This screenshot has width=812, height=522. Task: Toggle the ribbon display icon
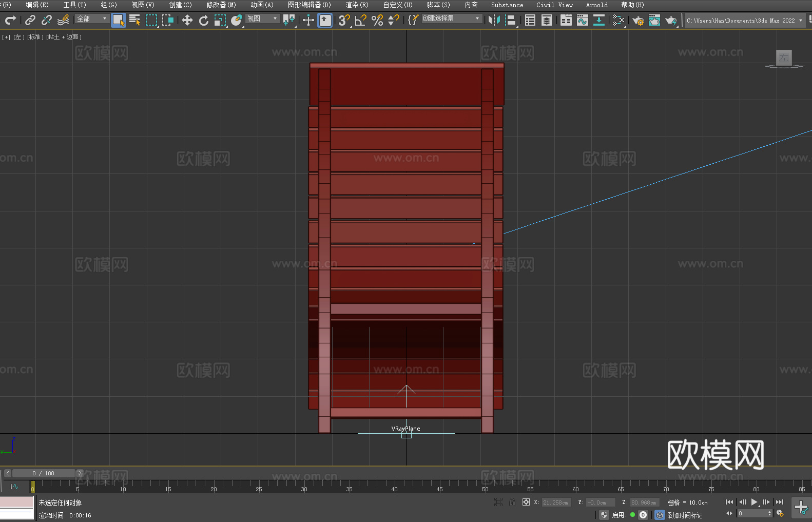[x=566, y=20]
